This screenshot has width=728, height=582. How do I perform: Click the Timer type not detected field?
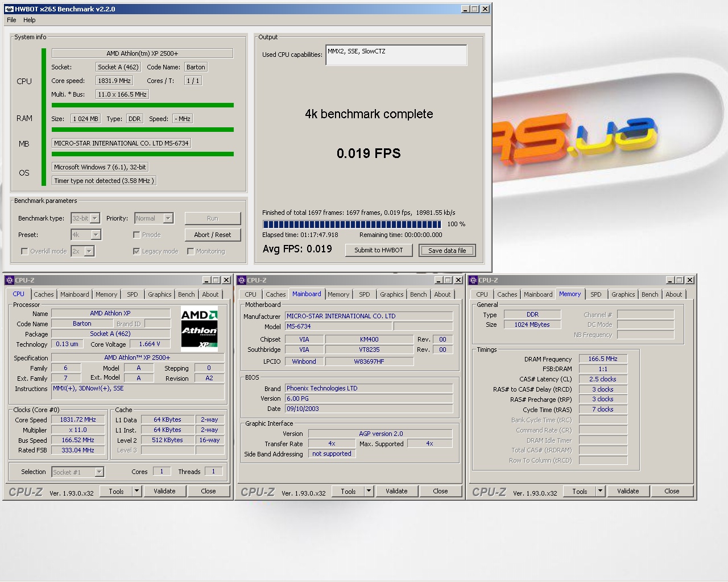[x=103, y=181]
